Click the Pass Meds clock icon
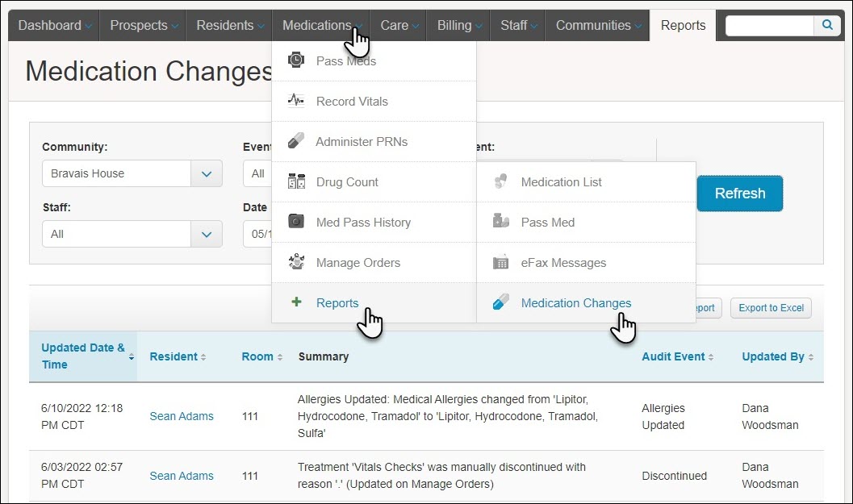 296,60
